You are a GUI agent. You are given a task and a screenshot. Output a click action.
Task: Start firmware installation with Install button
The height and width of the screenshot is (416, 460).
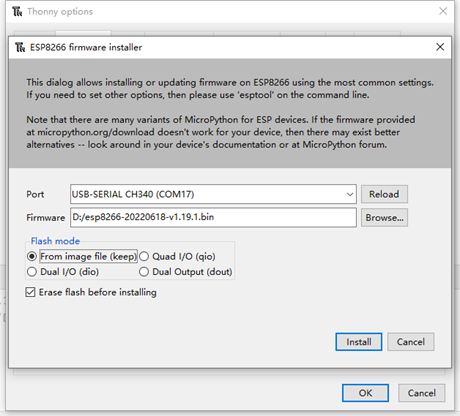tap(359, 342)
